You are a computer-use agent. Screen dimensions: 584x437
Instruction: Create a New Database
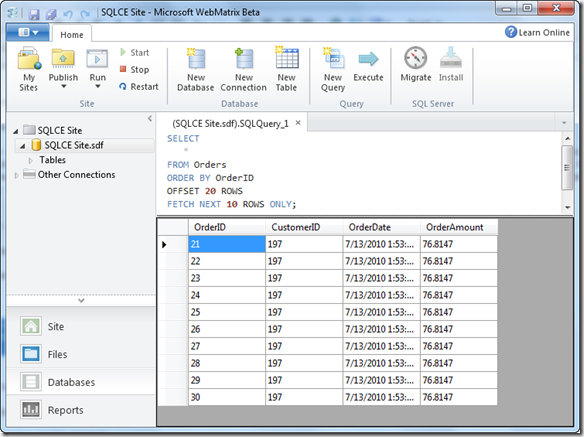(196, 69)
